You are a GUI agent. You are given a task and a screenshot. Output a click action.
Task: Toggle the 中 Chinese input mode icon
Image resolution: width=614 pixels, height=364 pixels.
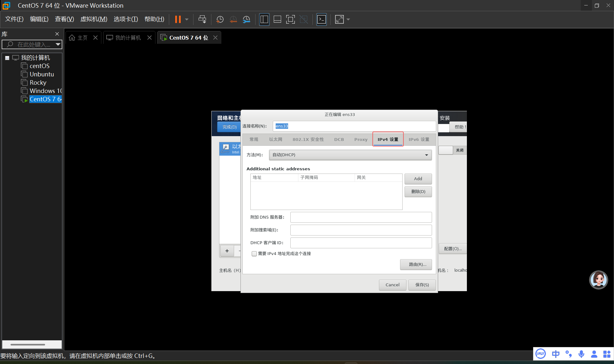[x=556, y=354]
